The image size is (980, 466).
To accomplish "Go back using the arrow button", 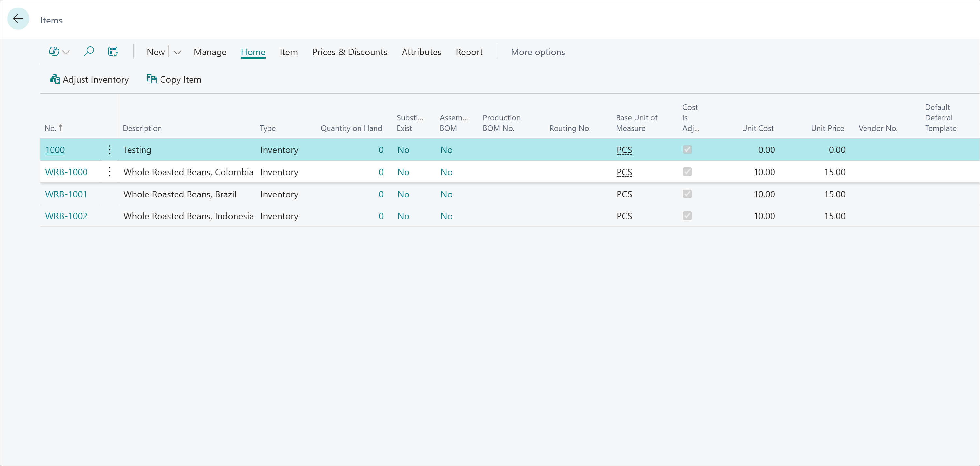I will (x=18, y=19).
